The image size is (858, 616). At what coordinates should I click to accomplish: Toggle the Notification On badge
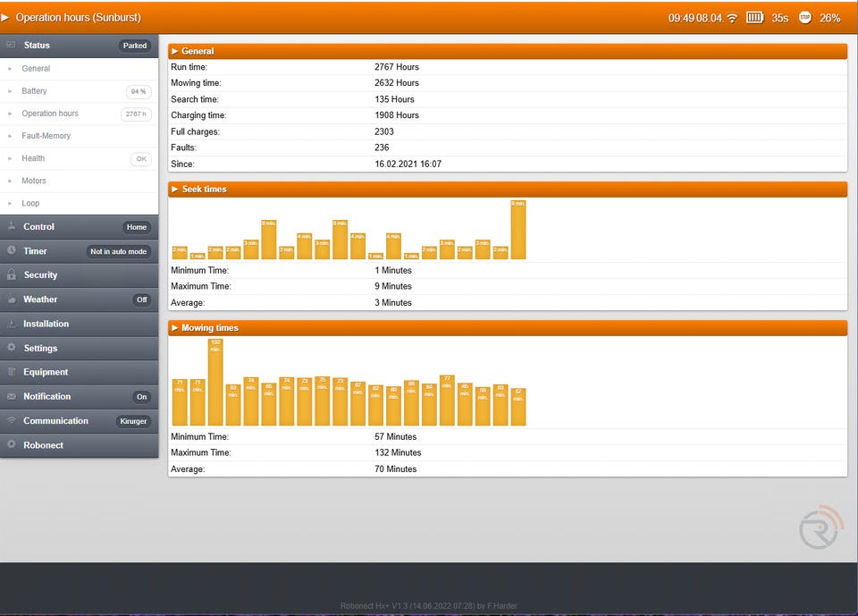(x=141, y=397)
